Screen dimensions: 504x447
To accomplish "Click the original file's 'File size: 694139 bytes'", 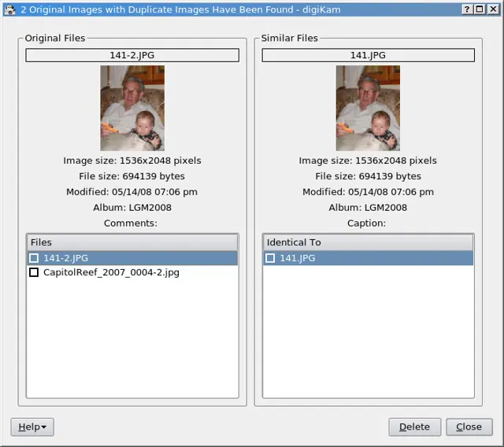I will coord(132,176).
